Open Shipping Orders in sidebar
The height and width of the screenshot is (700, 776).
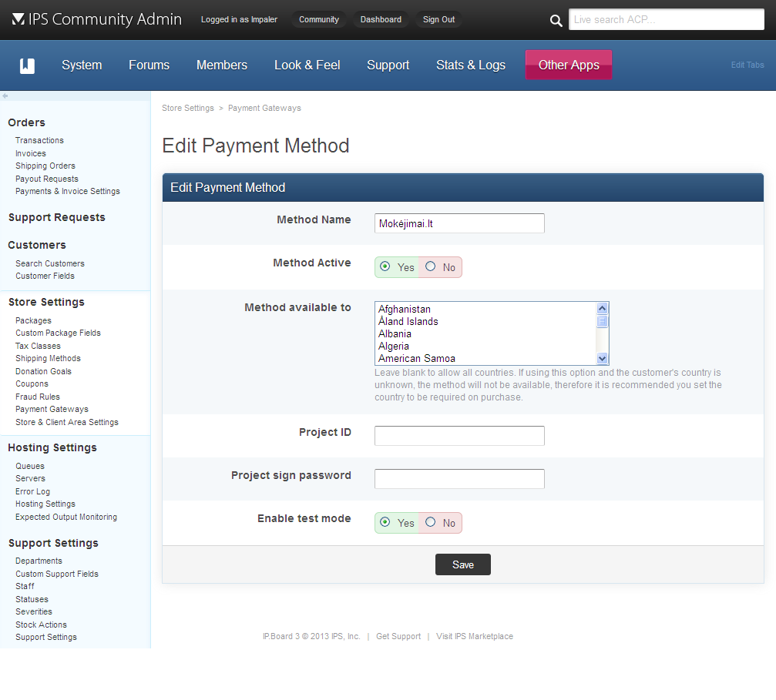[45, 166]
